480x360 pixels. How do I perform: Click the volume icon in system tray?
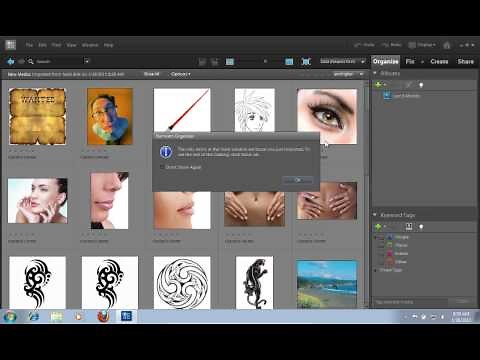click(443, 317)
